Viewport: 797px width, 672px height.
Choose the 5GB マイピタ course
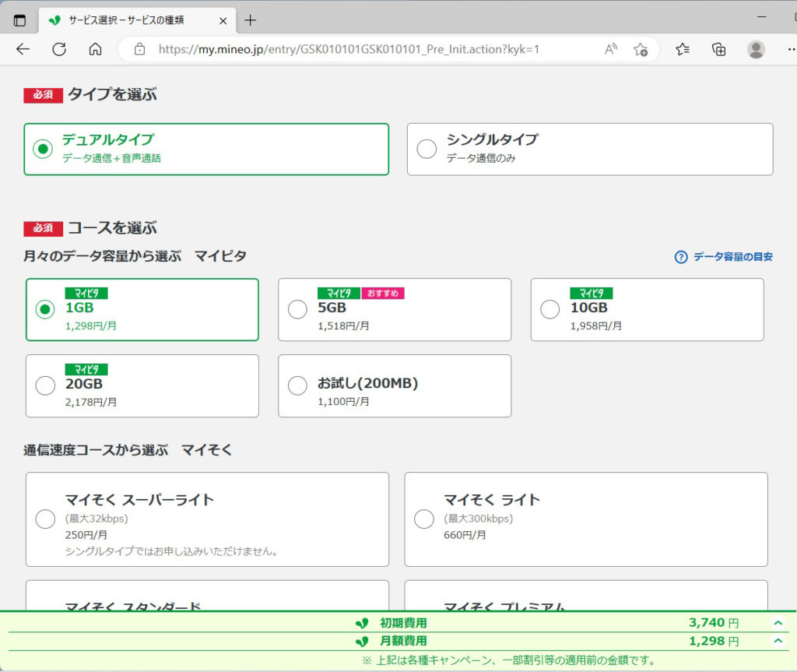point(395,309)
